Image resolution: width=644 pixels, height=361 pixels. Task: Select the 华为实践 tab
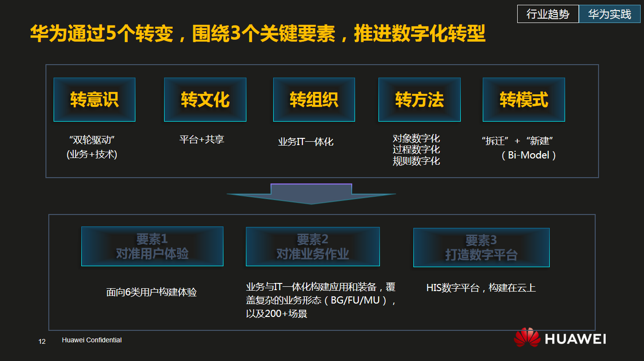610,14
